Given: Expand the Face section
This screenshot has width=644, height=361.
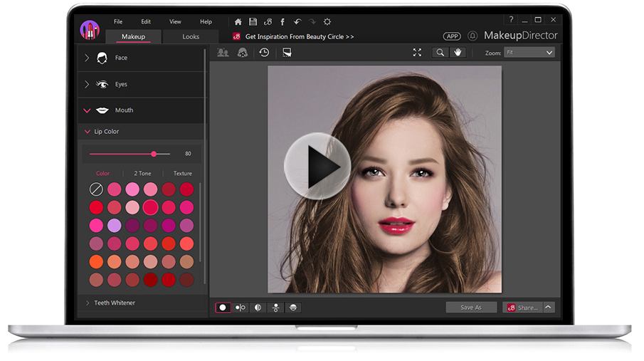Looking at the screenshot, I should (121, 58).
